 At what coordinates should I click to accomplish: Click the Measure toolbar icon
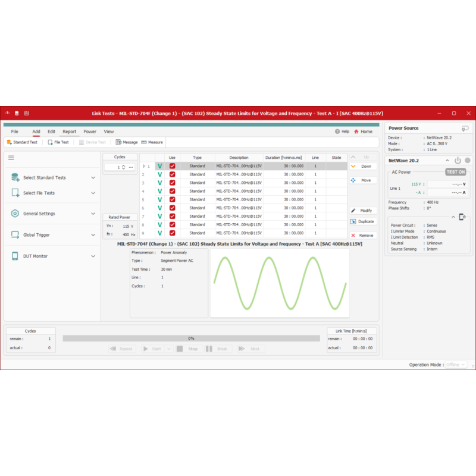point(152,142)
